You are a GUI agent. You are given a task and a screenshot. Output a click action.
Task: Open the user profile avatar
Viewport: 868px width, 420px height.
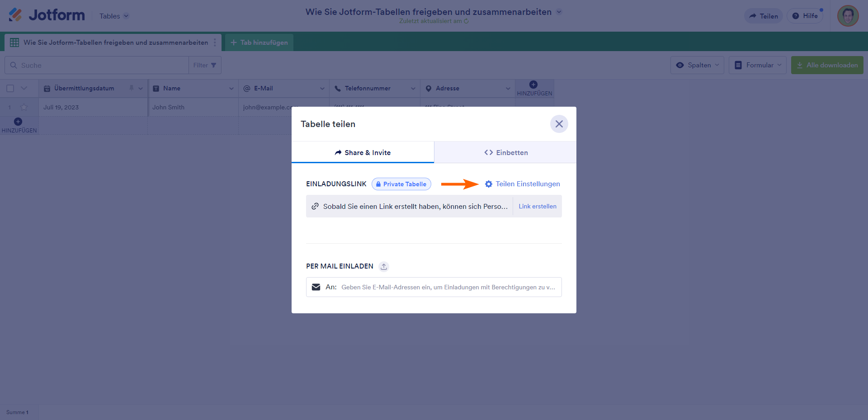coord(848,16)
